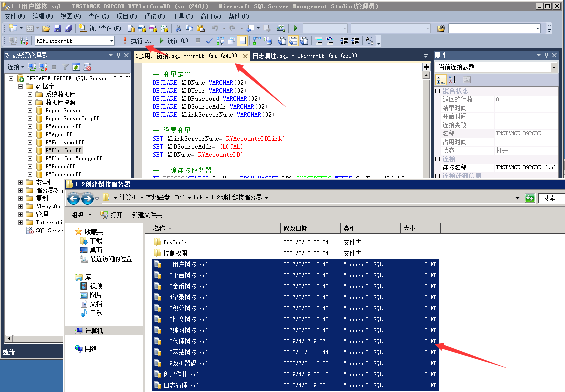
Task: Click Find in Files binoculars icon
Action: click(x=441, y=28)
